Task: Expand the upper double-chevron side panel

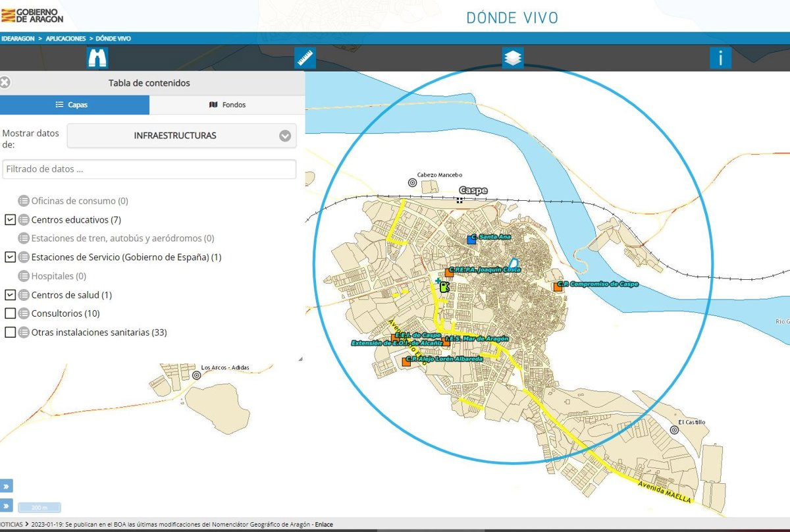Action: coord(6,486)
